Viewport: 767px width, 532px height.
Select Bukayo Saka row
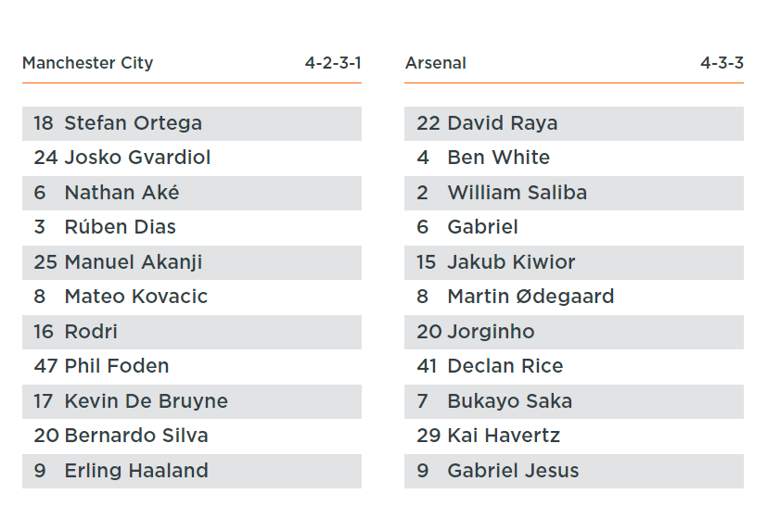coord(574,401)
